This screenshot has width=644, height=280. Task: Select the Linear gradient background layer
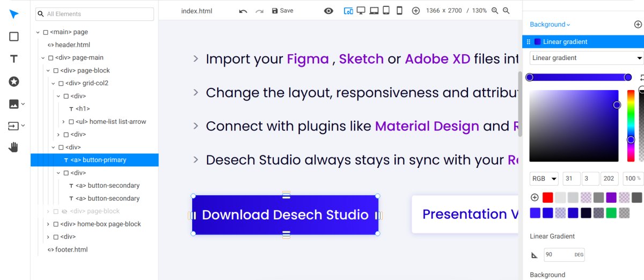[x=583, y=42]
